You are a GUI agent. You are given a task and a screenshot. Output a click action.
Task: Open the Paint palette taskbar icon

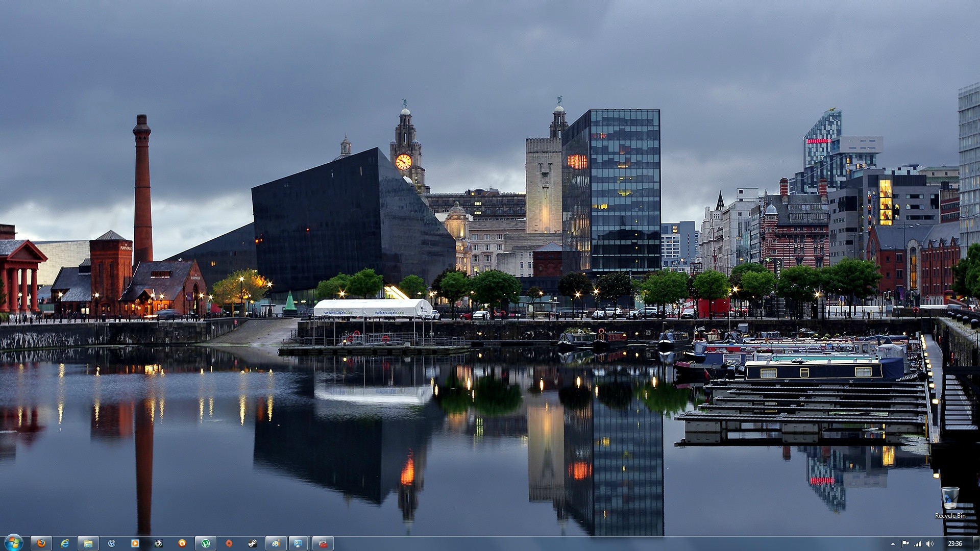pyautogui.click(x=276, y=543)
